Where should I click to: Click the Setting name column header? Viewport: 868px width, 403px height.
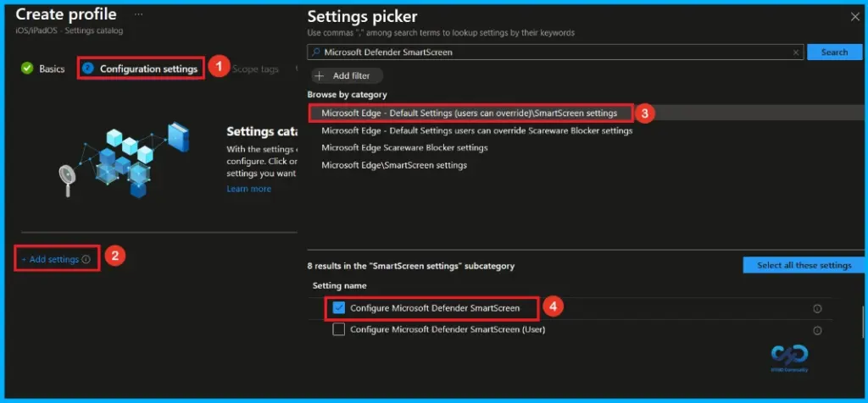click(x=339, y=286)
